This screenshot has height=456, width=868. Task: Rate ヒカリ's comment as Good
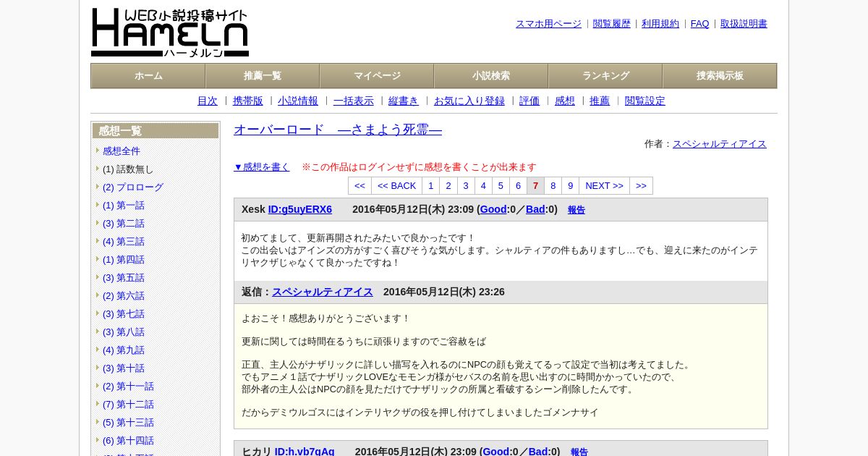tap(496, 452)
